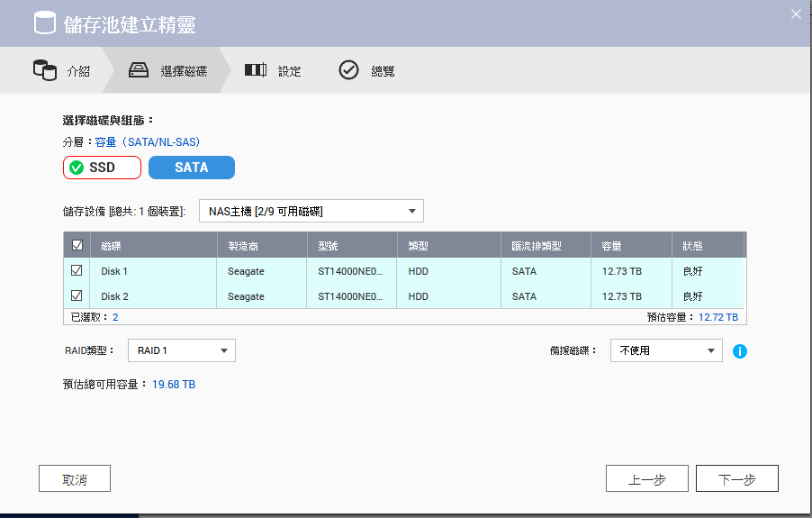Viewport: 812px width, 518px height.
Task: Click the blue info icon beside spare disk
Action: (740, 351)
